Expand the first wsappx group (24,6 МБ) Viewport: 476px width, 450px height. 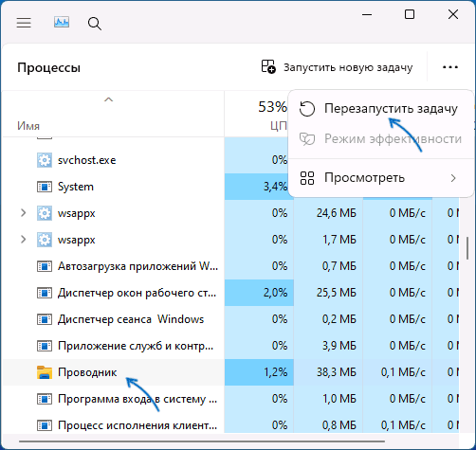coord(23,213)
